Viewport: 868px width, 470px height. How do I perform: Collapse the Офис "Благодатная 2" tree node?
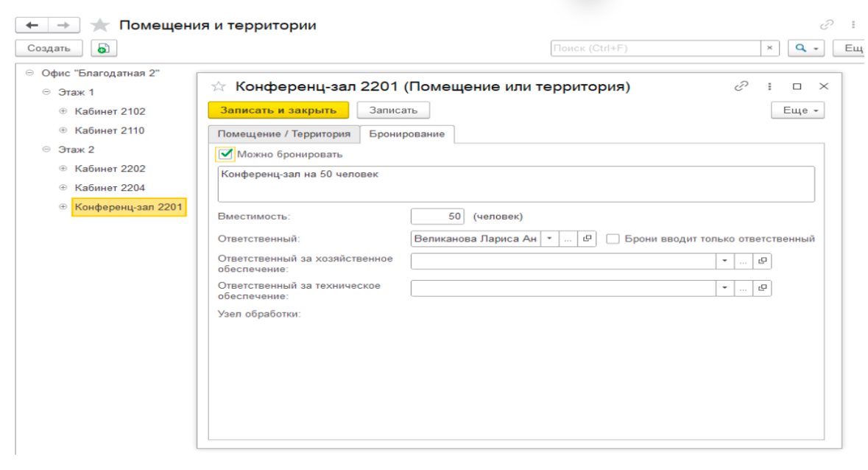tap(30, 72)
